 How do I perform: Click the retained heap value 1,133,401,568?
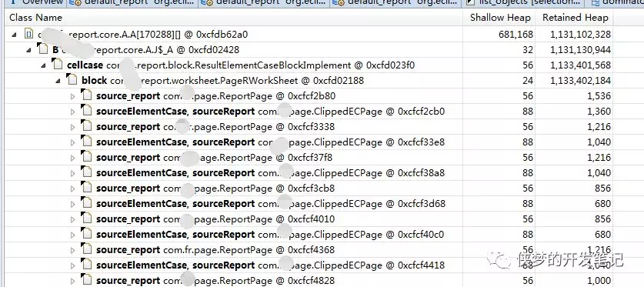tap(581, 65)
